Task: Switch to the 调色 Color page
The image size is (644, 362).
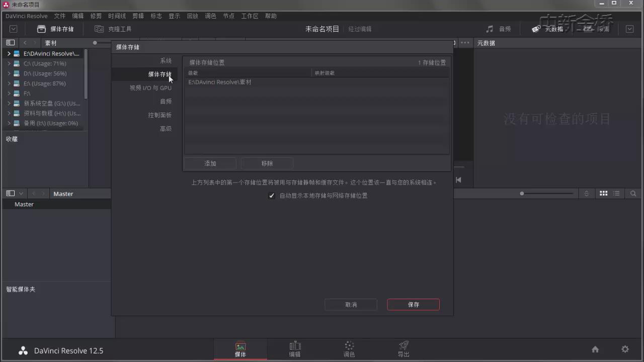Action: pyautogui.click(x=349, y=349)
